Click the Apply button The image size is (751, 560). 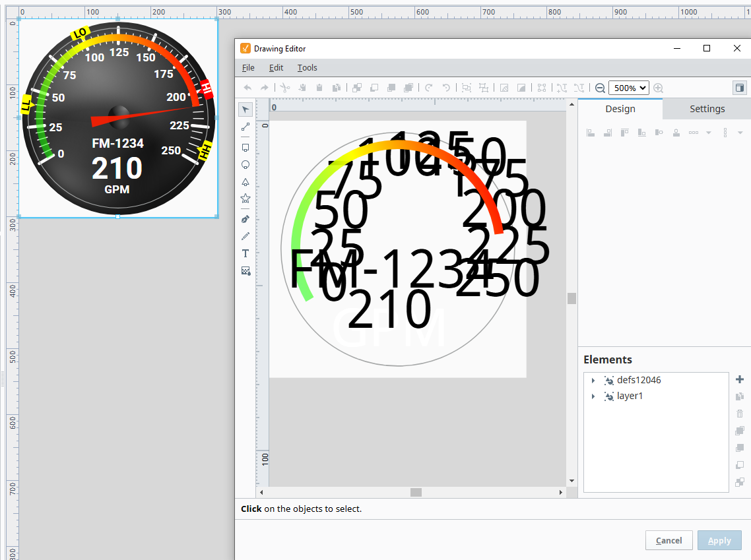[719, 540]
